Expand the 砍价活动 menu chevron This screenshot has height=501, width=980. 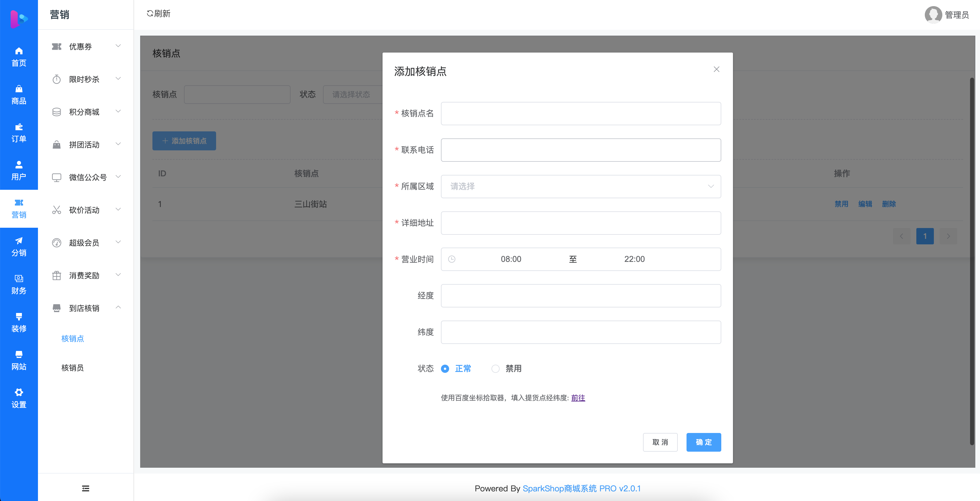pyautogui.click(x=118, y=210)
